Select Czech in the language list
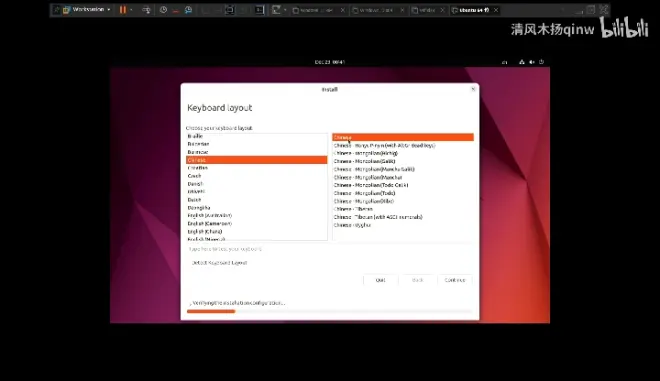 [256, 176]
